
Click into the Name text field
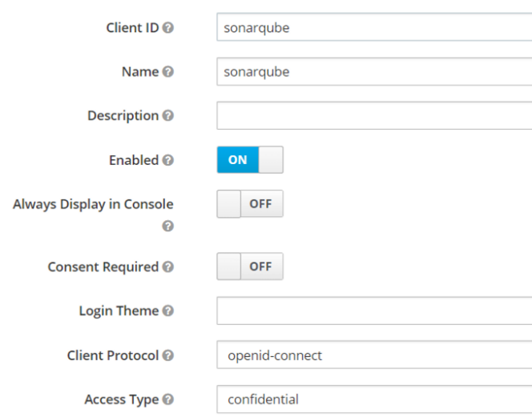pyautogui.click(x=374, y=71)
